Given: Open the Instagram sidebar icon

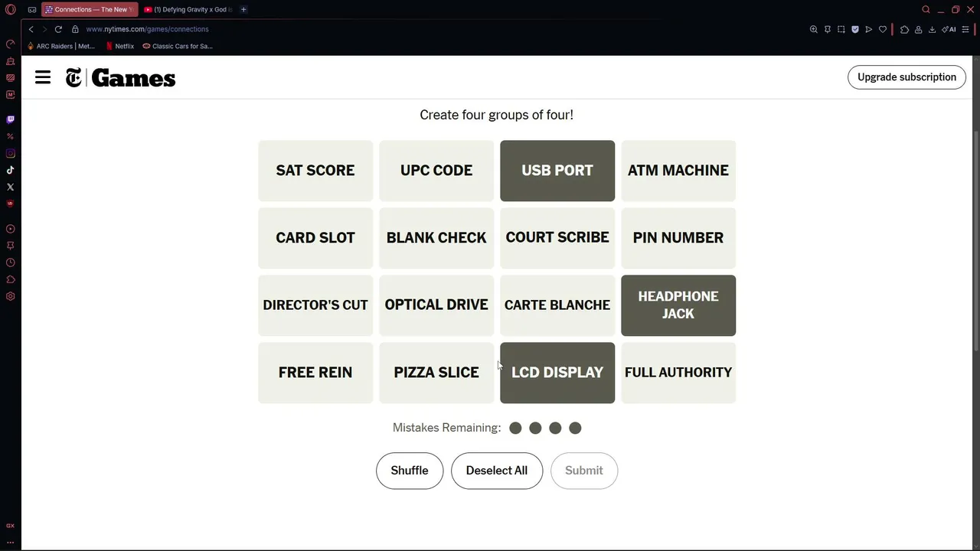Looking at the screenshot, I should pos(10,153).
